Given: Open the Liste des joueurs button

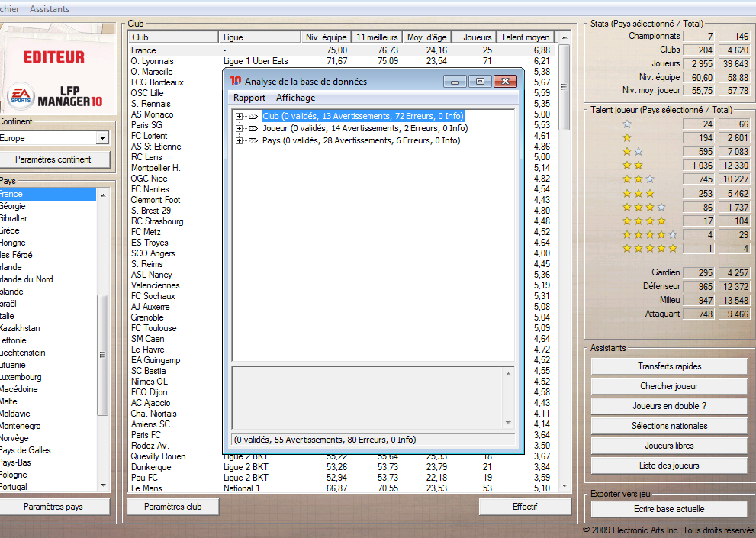Looking at the screenshot, I should click(669, 466).
